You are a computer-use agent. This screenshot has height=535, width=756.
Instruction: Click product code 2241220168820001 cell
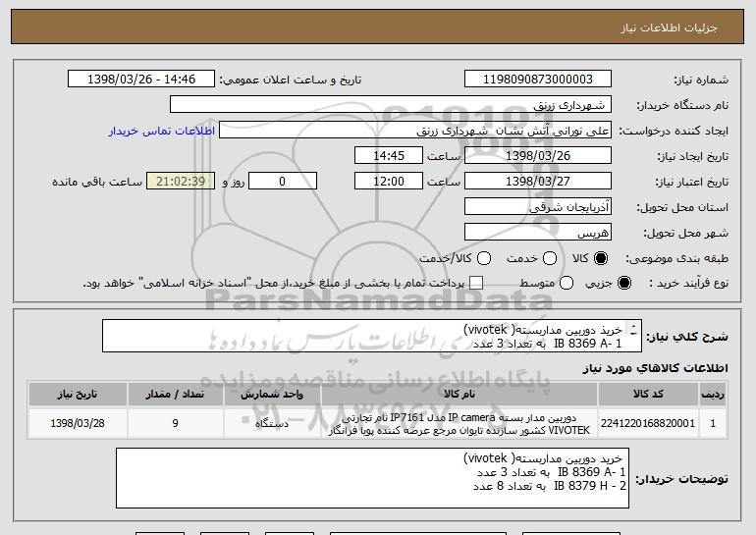pos(648,423)
